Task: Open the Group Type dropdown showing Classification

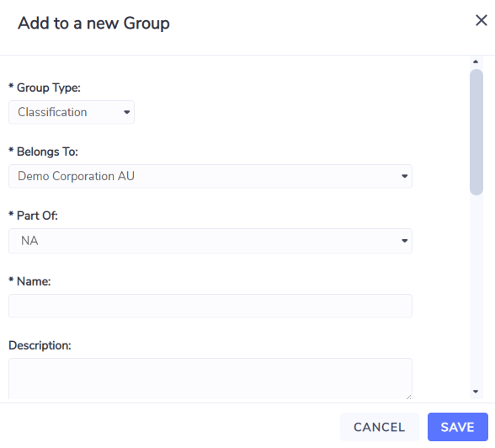Action: tap(72, 112)
